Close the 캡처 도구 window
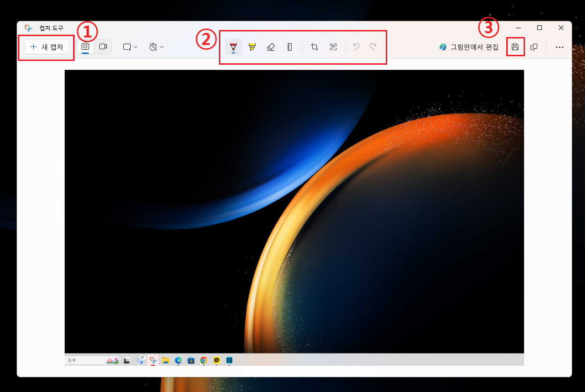This screenshot has height=392, width=585. [x=561, y=28]
